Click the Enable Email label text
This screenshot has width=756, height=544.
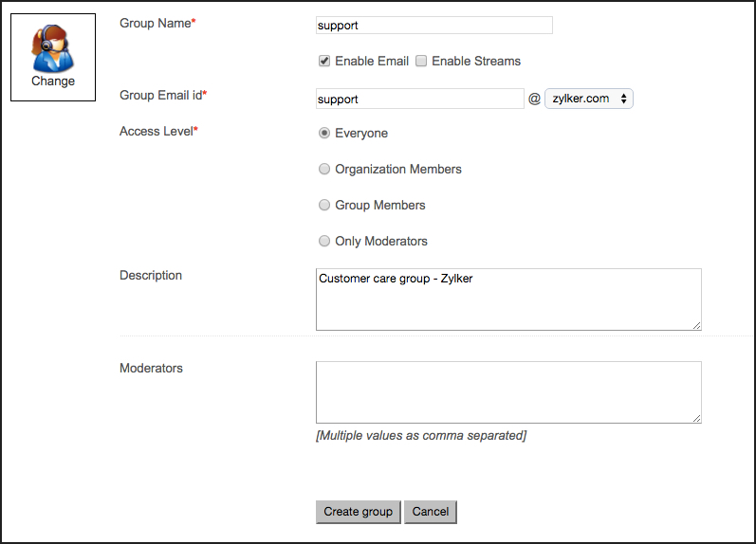(x=372, y=62)
